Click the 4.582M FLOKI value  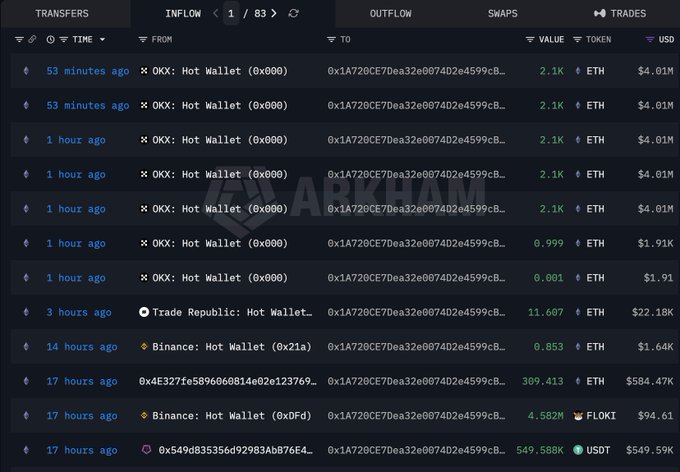point(546,416)
